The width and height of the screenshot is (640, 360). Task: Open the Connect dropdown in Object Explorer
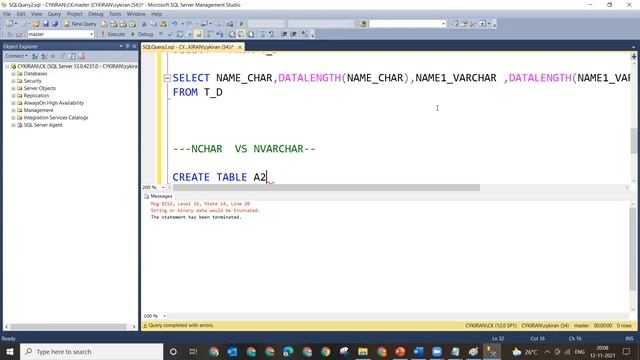16,56
